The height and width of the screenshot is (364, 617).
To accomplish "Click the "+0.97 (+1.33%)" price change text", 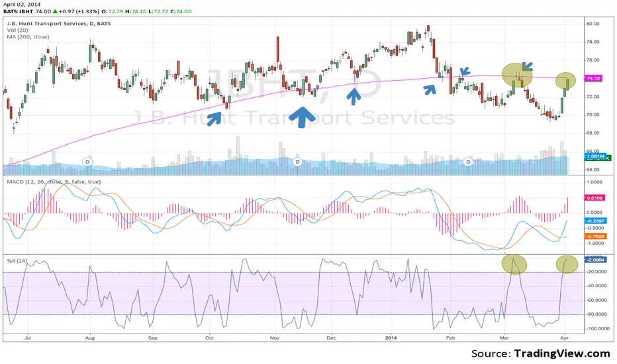I will tap(79, 11).
